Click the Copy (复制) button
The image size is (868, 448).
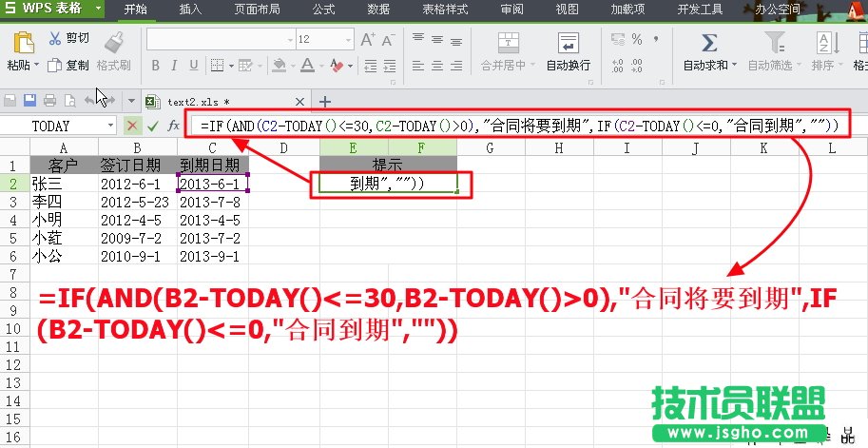pyautogui.click(x=68, y=66)
